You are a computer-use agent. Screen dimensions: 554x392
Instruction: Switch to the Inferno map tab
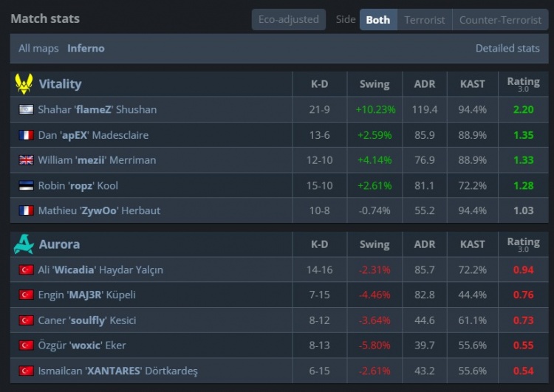point(86,48)
